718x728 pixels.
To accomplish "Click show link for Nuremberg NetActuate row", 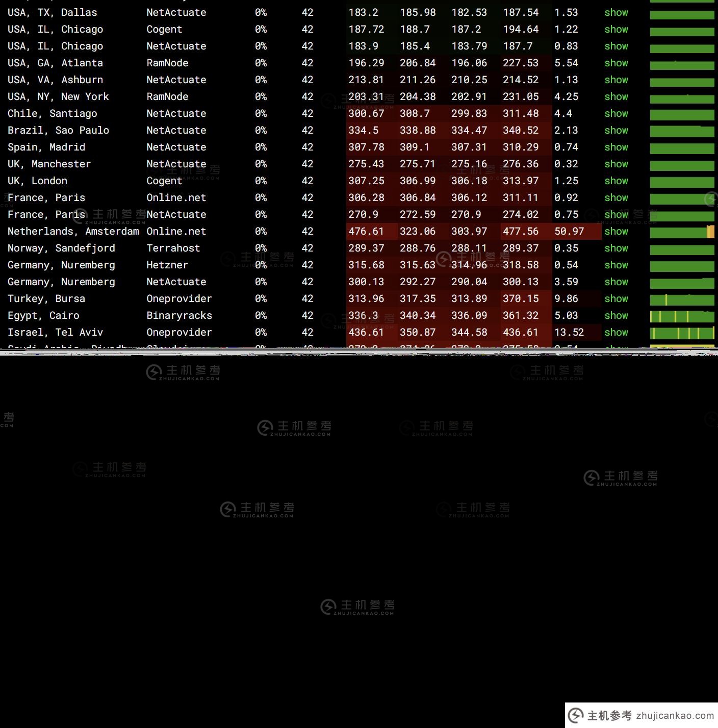I will pos(616,282).
